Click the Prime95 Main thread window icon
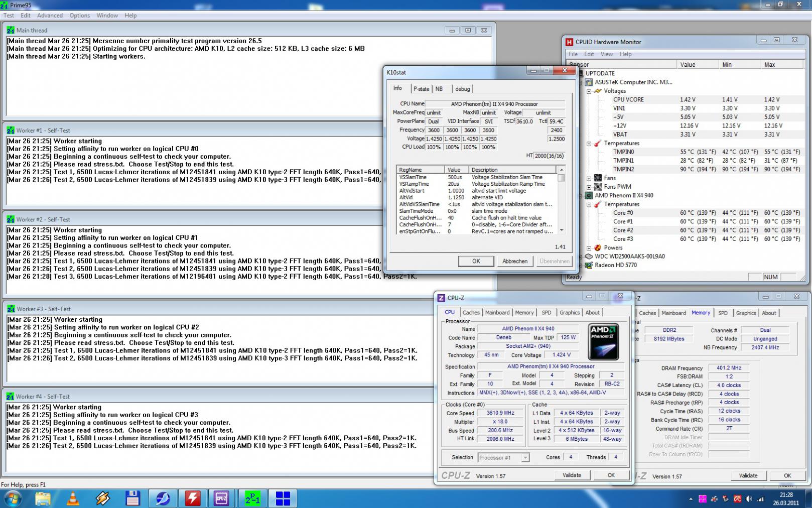812x508 pixels. [x=11, y=30]
